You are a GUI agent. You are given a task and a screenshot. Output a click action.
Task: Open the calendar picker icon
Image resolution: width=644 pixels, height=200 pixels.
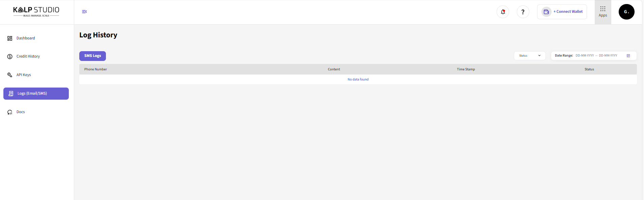(x=628, y=56)
